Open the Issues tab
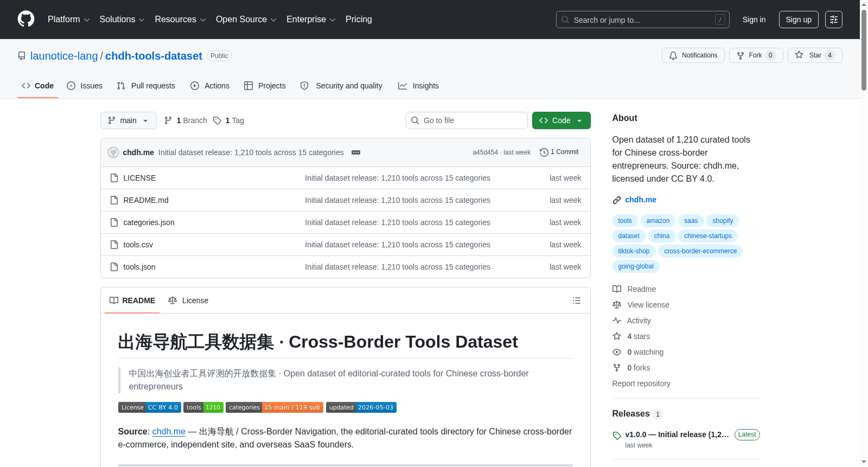The image size is (868, 467). click(85, 86)
